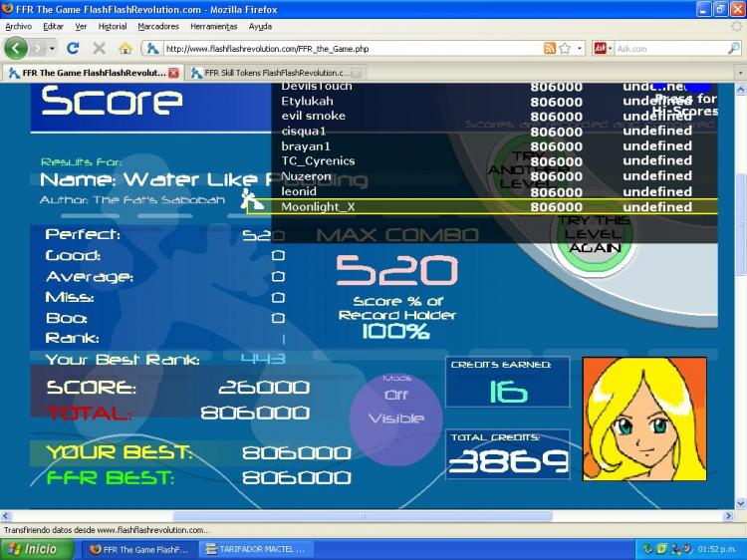This screenshot has width=747, height=560.
Task: Switch to the FFR Skill Tokens tab
Action: [275, 73]
